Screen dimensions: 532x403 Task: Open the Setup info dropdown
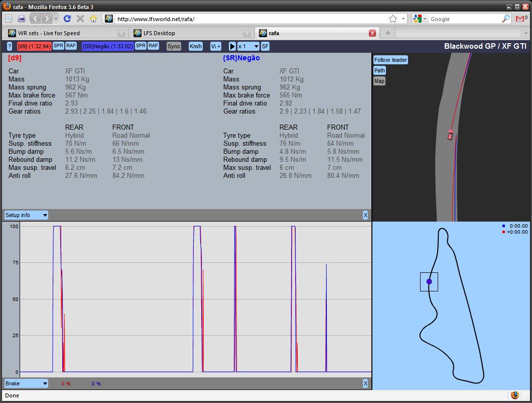[x=26, y=215]
